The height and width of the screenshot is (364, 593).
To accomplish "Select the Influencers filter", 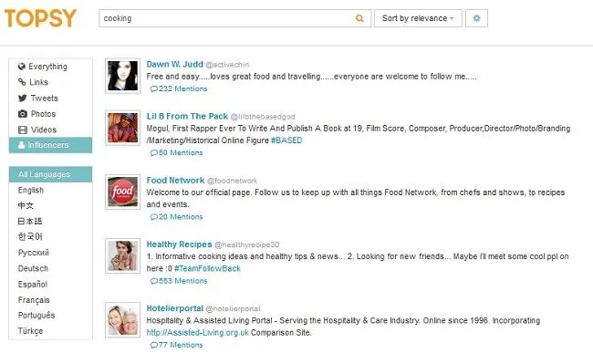I will 51,145.
